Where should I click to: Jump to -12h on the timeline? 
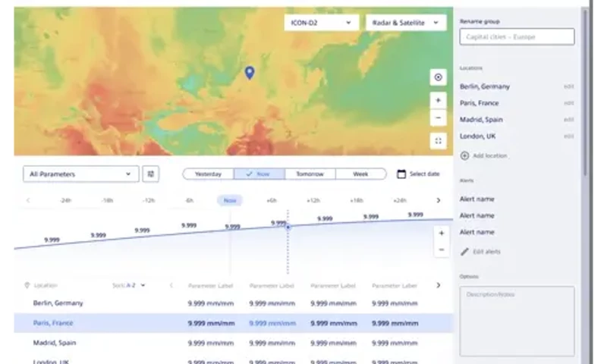[x=149, y=200]
